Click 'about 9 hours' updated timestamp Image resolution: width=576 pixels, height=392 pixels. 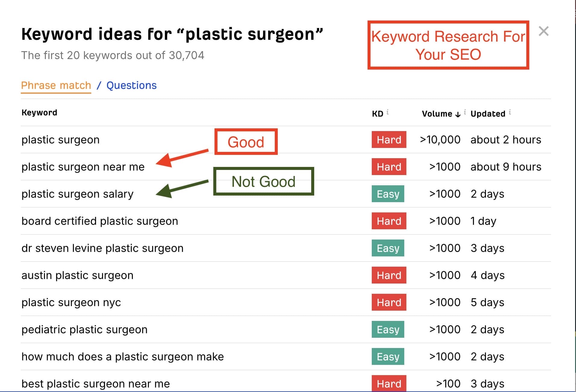tap(506, 167)
